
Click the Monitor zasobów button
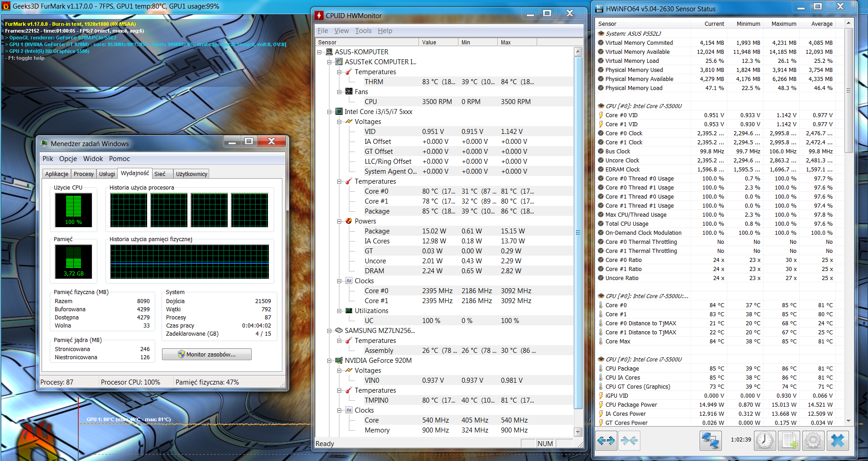coord(207,354)
